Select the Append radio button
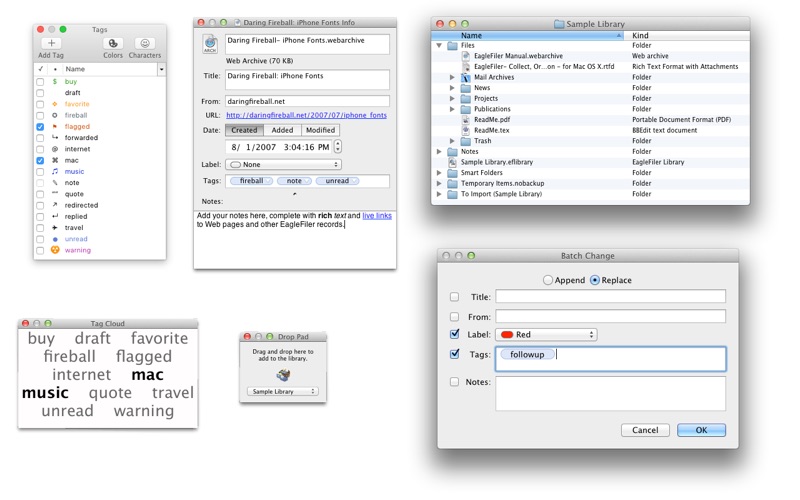 click(547, 280)
